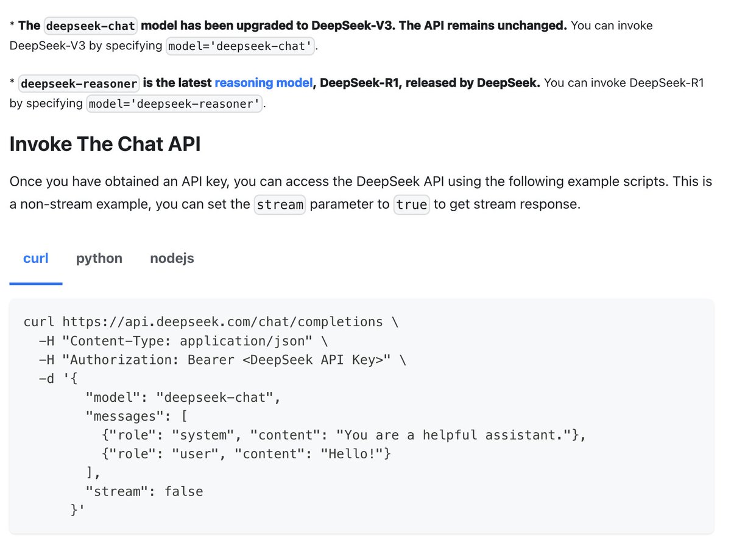
Task: Click the "messages": [ code line
Action: [136, 416]
